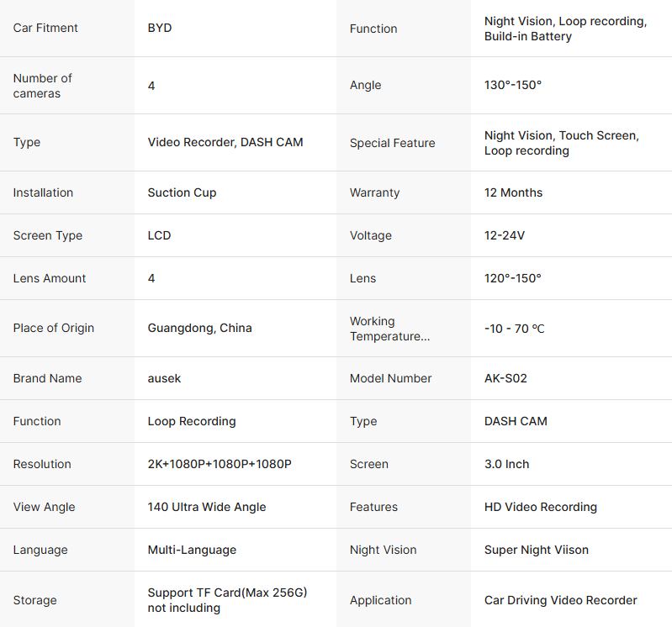672x627 pixels.
Task: Select the "ausek" brand name value
Action: (164, 378)
